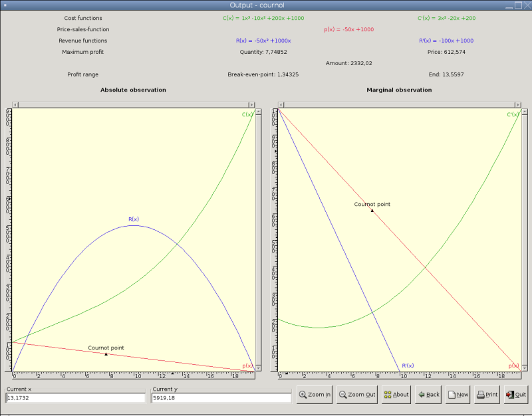Focus the Current y value field

click(221, 397)
